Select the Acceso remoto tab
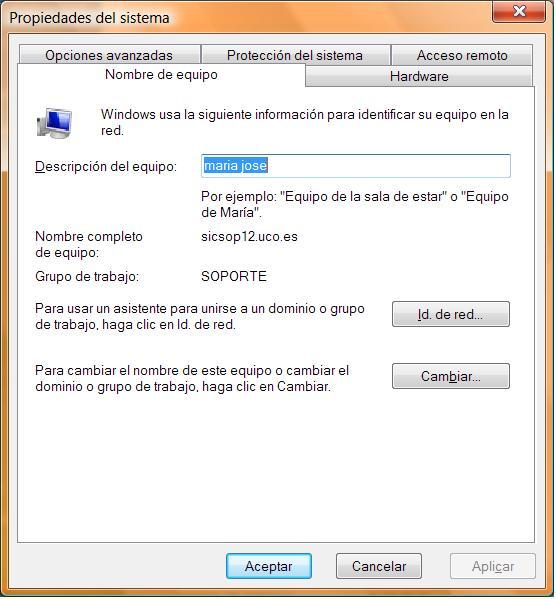Screen dimensions: 556x599 462,55
